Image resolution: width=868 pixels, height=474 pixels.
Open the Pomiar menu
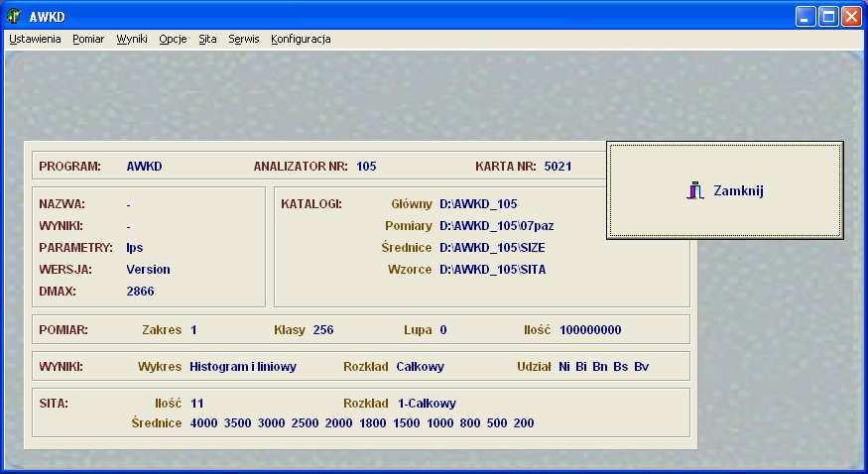(88, 39)
